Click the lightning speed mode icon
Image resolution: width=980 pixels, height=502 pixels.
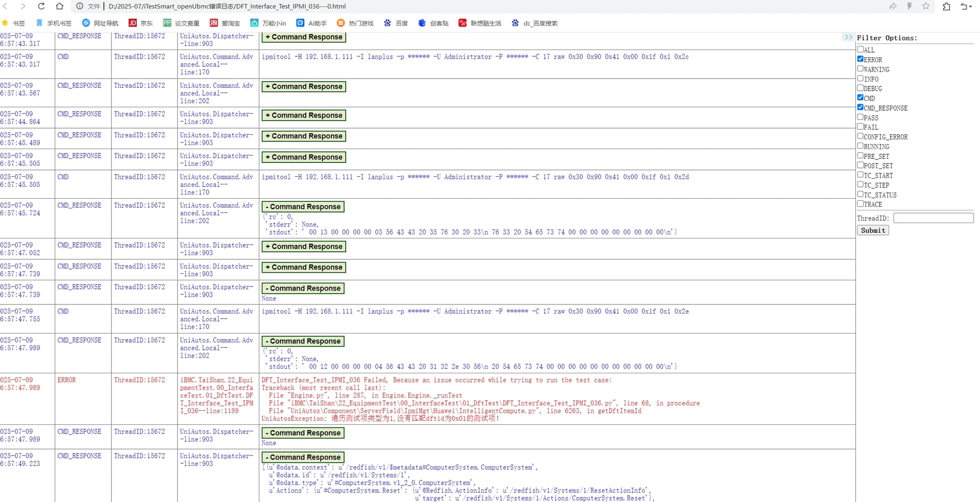(909, 6)
